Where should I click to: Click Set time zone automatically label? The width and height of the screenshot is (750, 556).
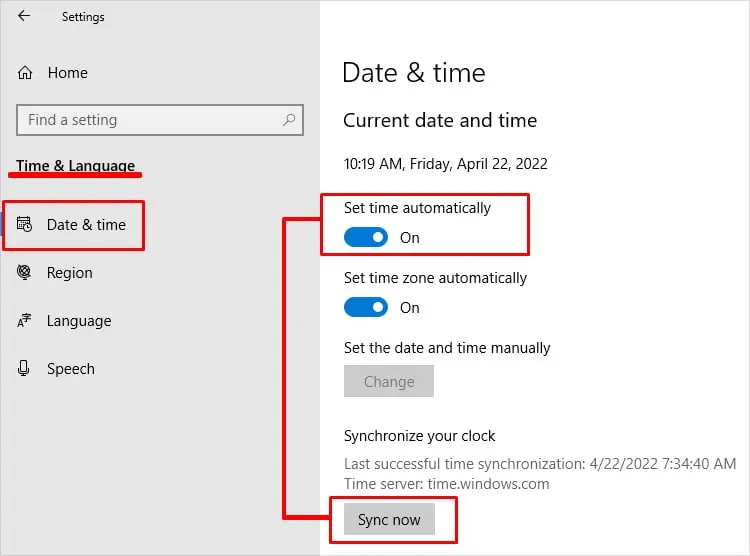pyautogui.click(x=435, y=278)
